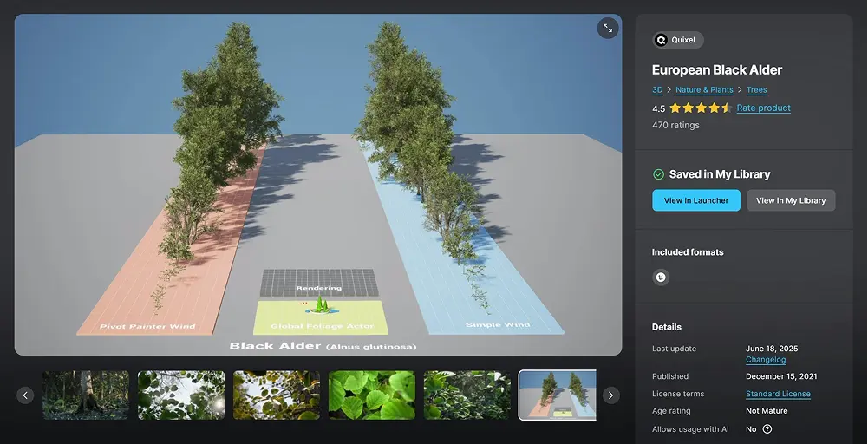Select the bright green leaf close-up thumbnail
This screenshot has width=868, height=444.
click(371, 395)
